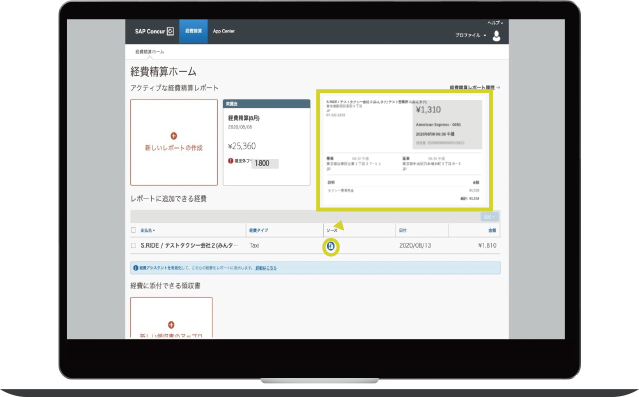The width and height of the screenshot is (639, 397).
Task: Open the App Center tab
Action: coord(224,31)
